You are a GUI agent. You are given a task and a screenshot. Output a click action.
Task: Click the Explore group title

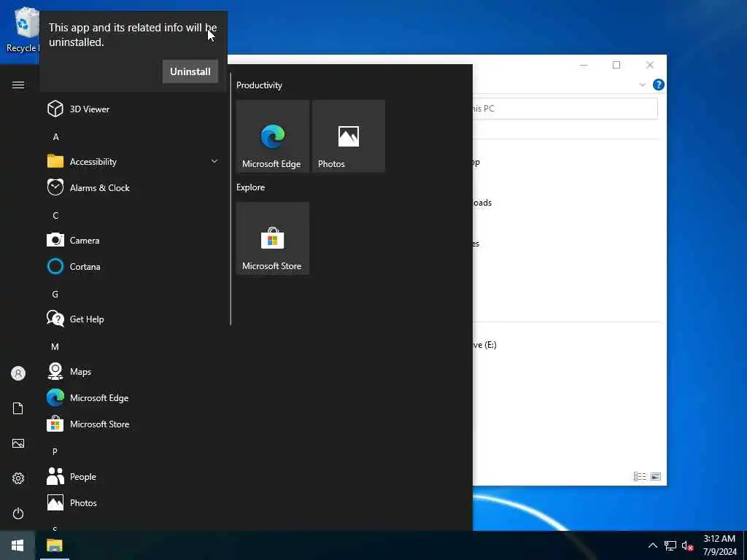(251, 187)
